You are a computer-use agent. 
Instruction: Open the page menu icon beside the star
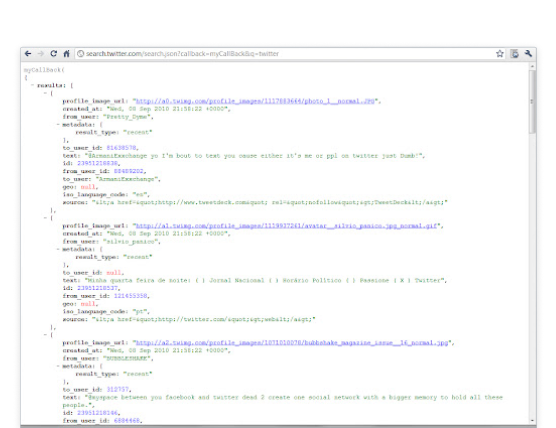click(515, 54)
